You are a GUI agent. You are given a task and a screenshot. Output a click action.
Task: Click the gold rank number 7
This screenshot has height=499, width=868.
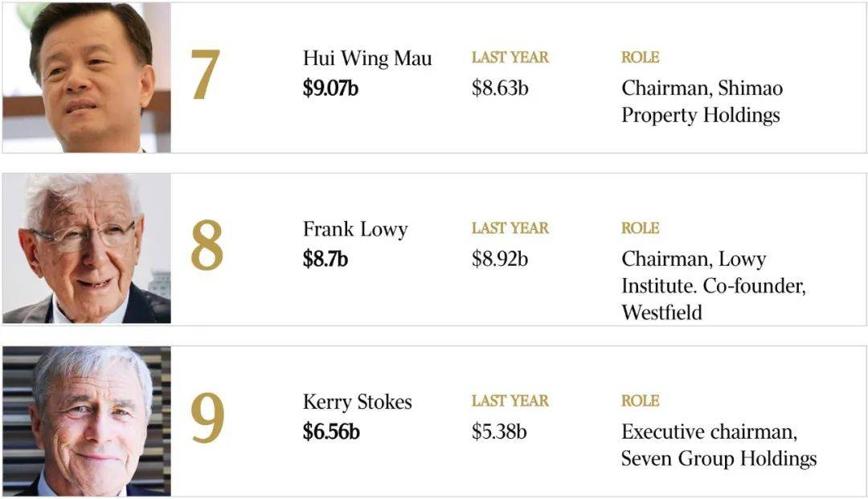[206, 75]
